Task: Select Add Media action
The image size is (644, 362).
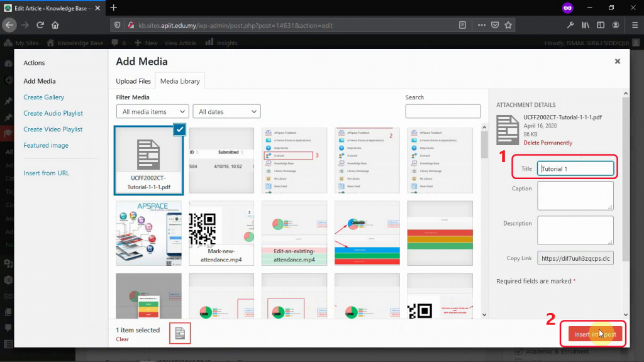Action: point(40,81)
